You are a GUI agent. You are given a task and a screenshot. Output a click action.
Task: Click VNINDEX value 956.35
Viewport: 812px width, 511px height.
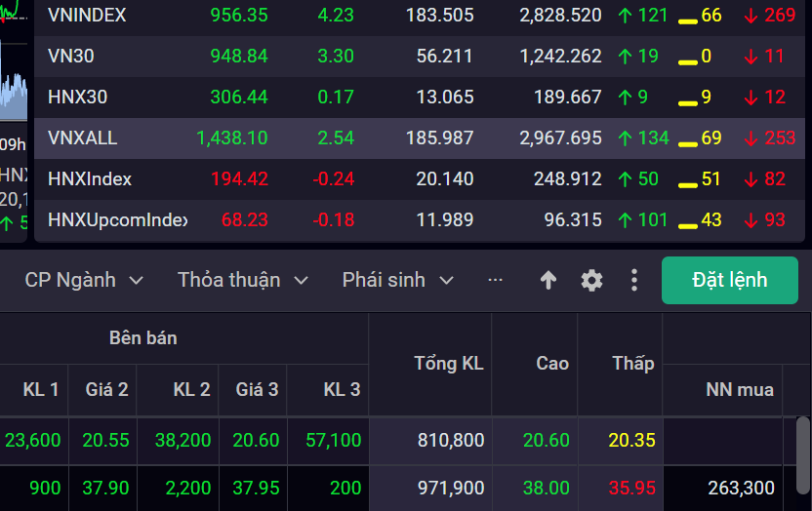point(239,16)
